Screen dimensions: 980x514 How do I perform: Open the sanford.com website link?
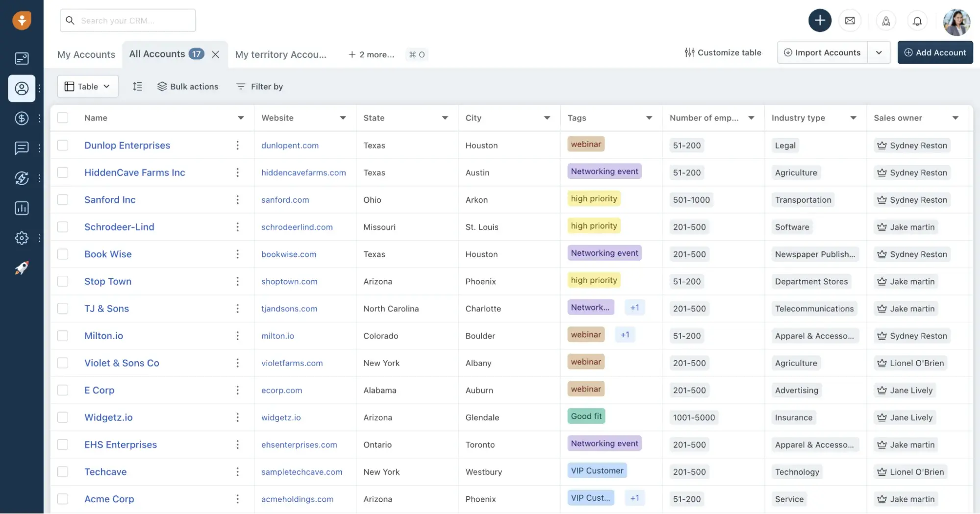click(285, 199)
